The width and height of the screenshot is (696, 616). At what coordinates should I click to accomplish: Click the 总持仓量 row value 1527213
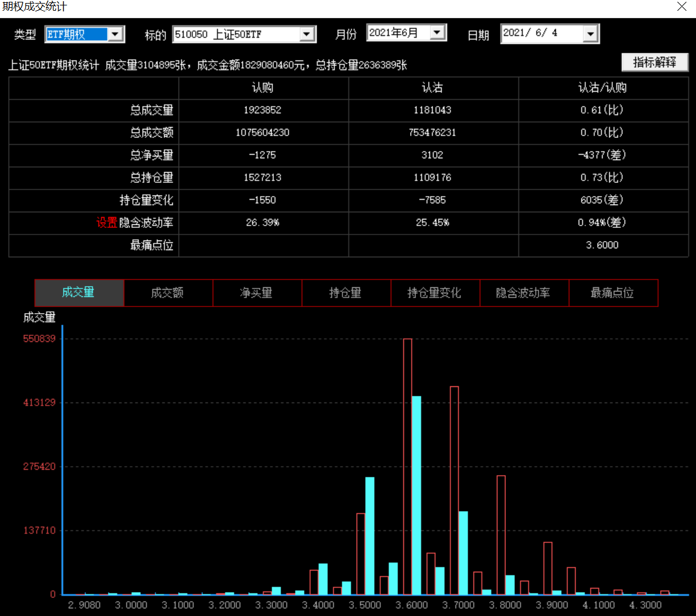262,178
